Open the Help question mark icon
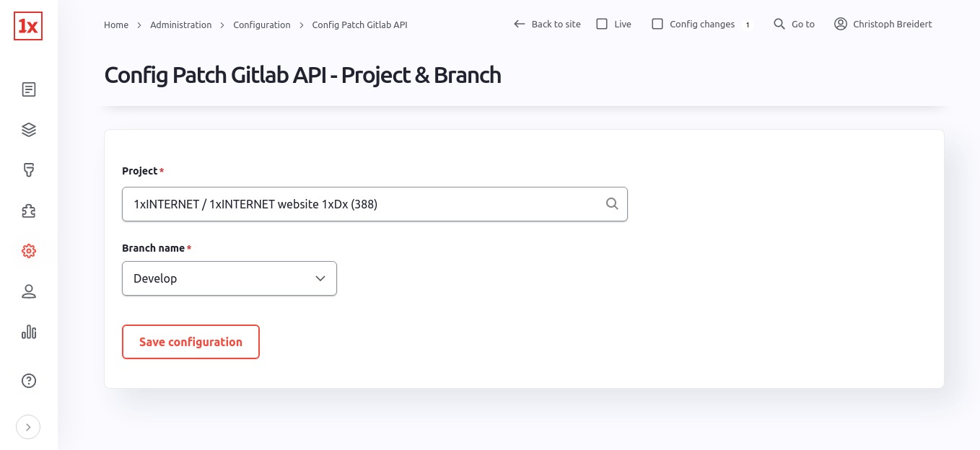 [29, 381]
